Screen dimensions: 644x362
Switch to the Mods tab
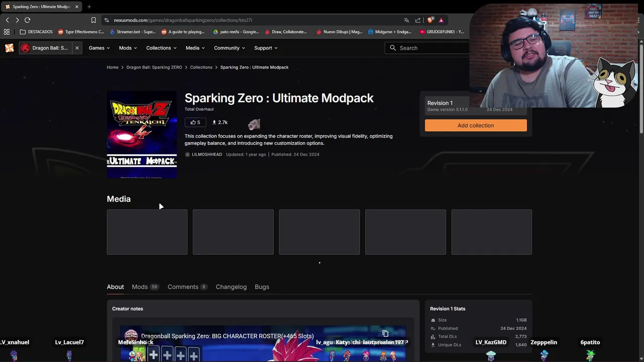(145, 287)
